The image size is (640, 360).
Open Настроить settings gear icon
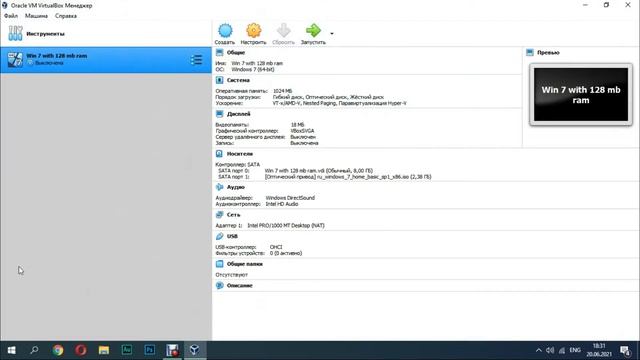point(253,31)
